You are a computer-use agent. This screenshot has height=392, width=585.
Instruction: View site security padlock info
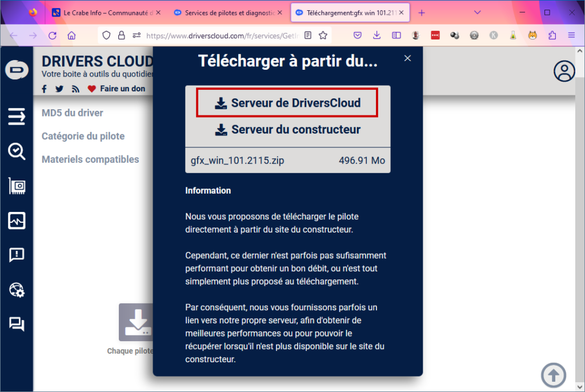(121, 35)
